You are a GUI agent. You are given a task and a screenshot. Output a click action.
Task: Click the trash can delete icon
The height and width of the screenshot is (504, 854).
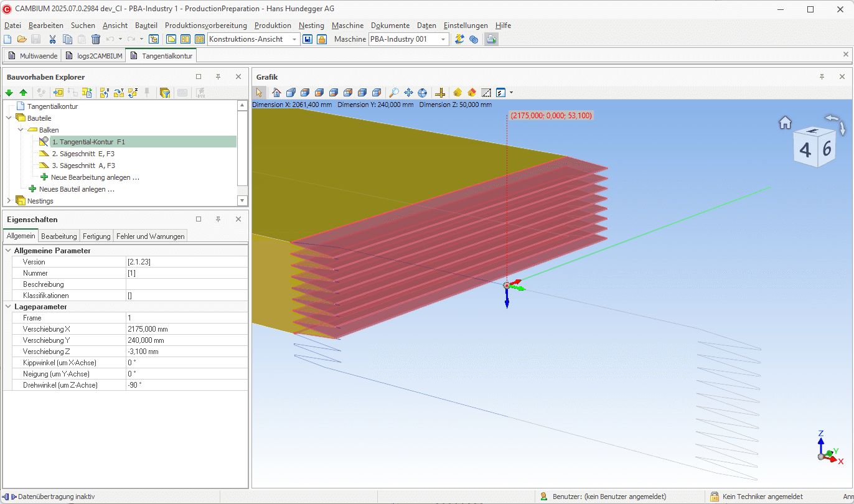point(96,39)
